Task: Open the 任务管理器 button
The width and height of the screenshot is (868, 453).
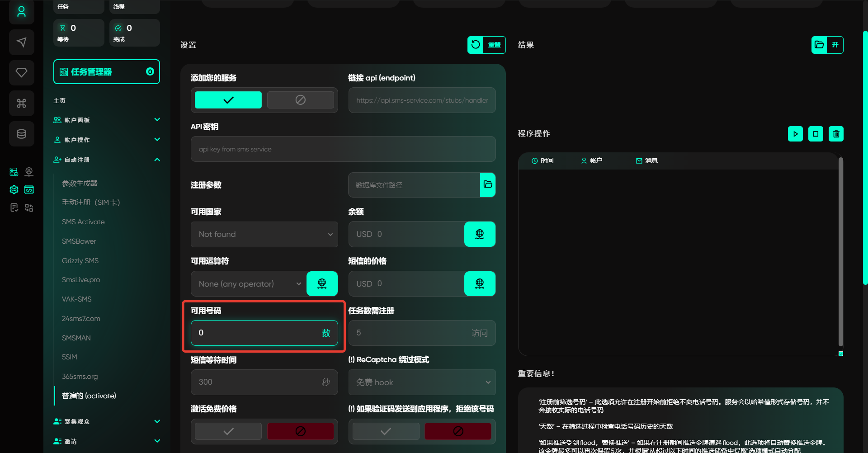Action: point(106,72)
